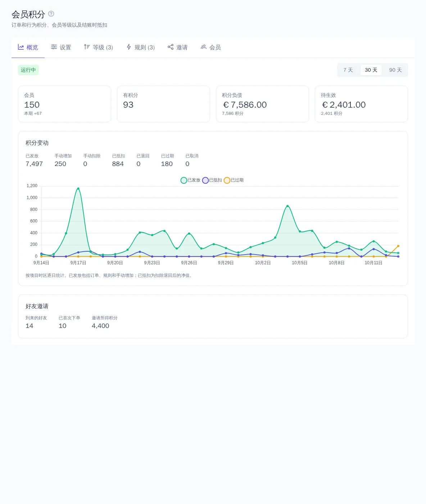Image resolution: width=426 pixels, height=504 pixels.
Task: Click the last orange 已过期 data point
Action: (x=398, y=246)
